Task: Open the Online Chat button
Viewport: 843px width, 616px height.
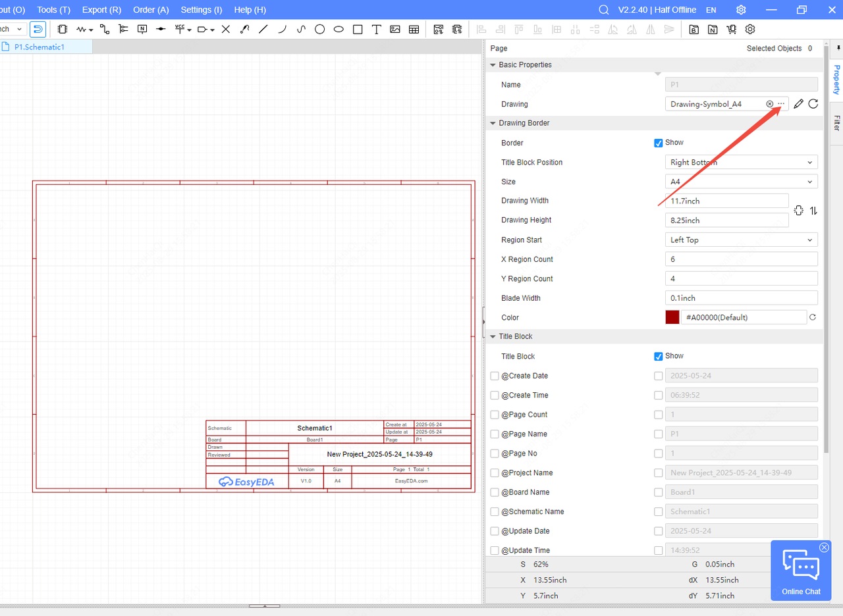Action: coord(801,570)
